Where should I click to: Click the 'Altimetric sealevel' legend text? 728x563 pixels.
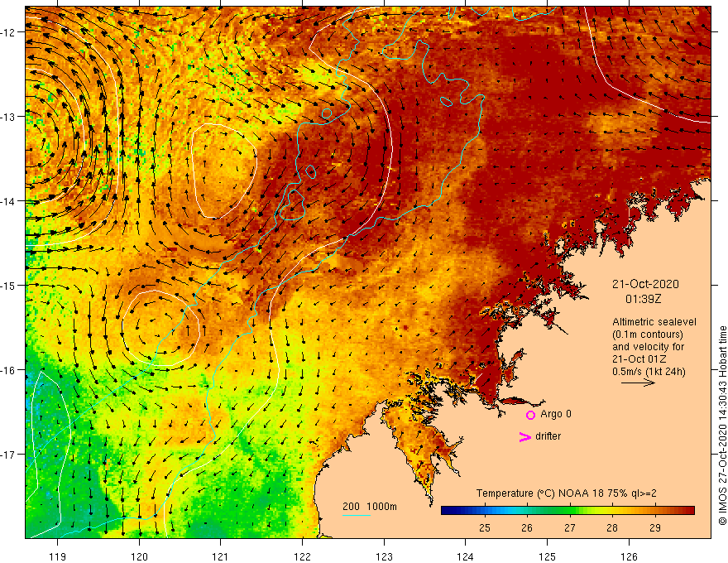(x=654, y=322)
